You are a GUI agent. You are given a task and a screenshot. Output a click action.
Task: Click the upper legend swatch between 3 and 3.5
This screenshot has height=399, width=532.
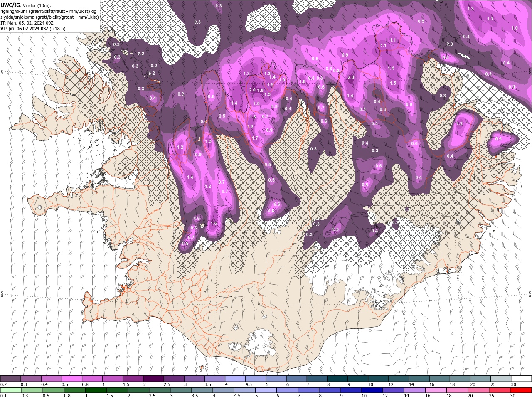coord(194,379)
